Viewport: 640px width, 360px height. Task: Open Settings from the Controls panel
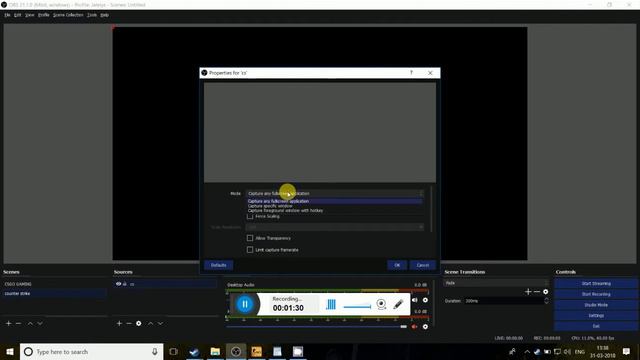click(596, 316)
